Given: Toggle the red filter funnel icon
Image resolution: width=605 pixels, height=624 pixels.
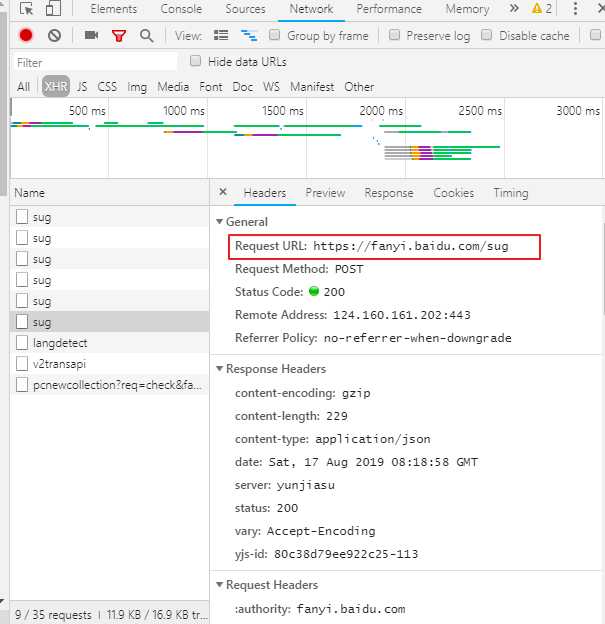Looking at the screenshot, I should (119, 36).
